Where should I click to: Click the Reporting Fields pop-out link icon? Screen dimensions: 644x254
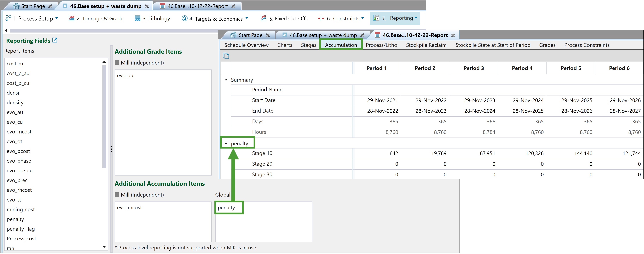coord(55,40)
